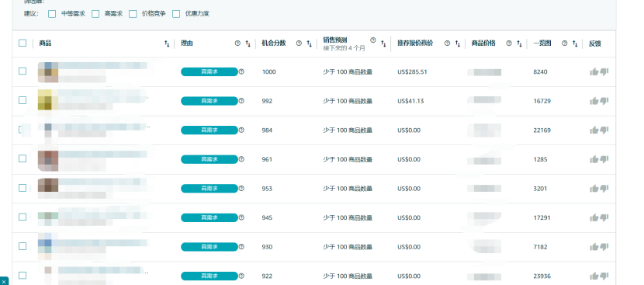
Task: Open help icon beside 机会分数 header
Action: click(x=299, y=43)
